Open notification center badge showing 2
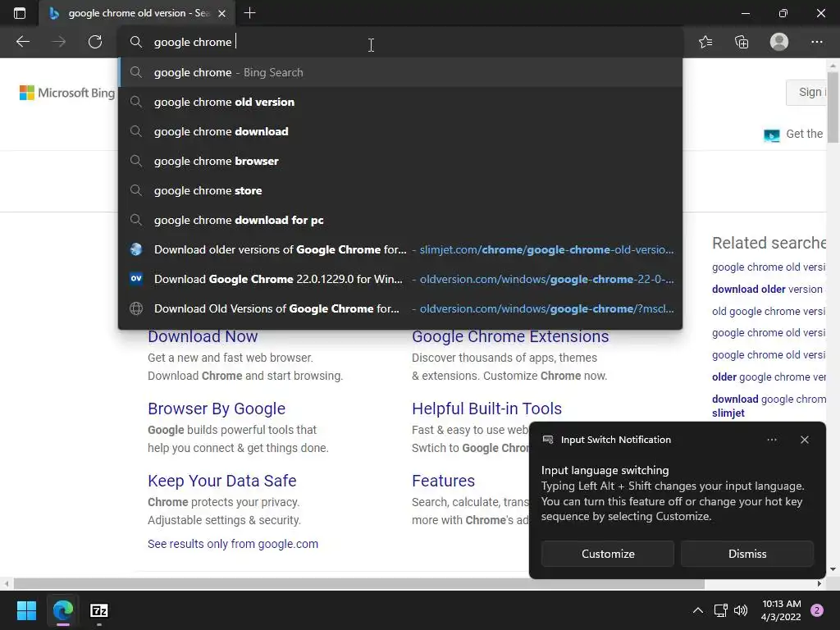Screen dimensions: 840x630 pyautogui.click(x=817, y=610)
